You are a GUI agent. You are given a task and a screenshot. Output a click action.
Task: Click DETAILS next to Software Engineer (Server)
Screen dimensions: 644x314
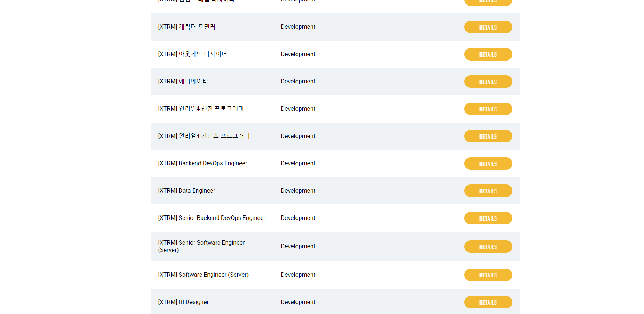488,275
